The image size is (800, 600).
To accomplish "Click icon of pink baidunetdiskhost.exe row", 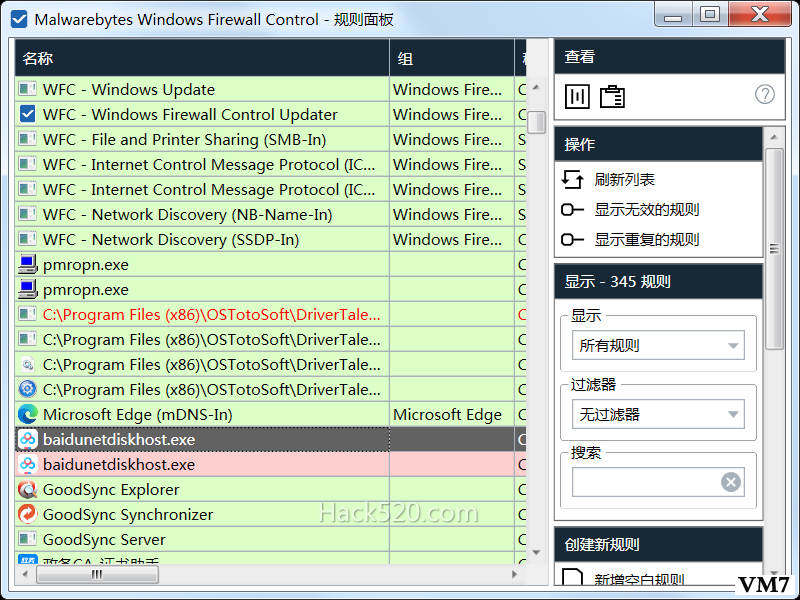I will coord(28,464).
